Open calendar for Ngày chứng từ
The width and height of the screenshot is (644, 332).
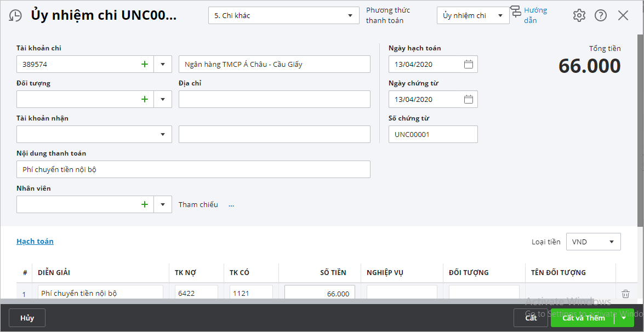(468, 99)
